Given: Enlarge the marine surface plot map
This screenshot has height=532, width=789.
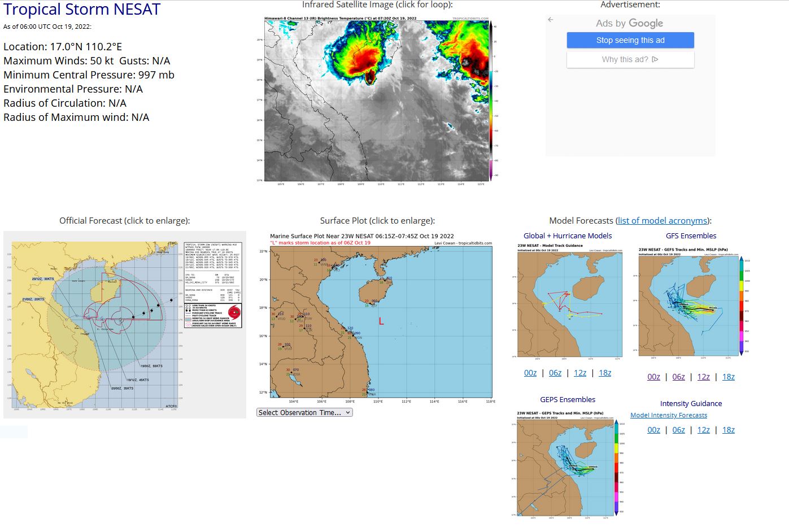Looking at the screenshot, I should click(x=377, y=318).
